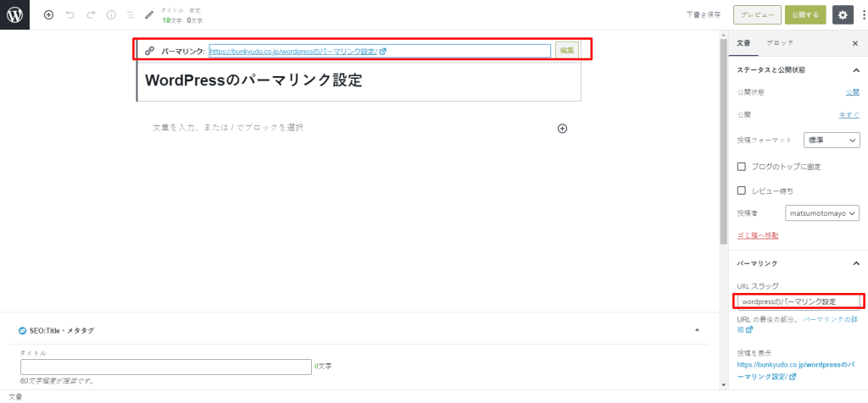Switch to the ブロック tab
The height and width of the screenshot is (403, 868).
[779, 42]
